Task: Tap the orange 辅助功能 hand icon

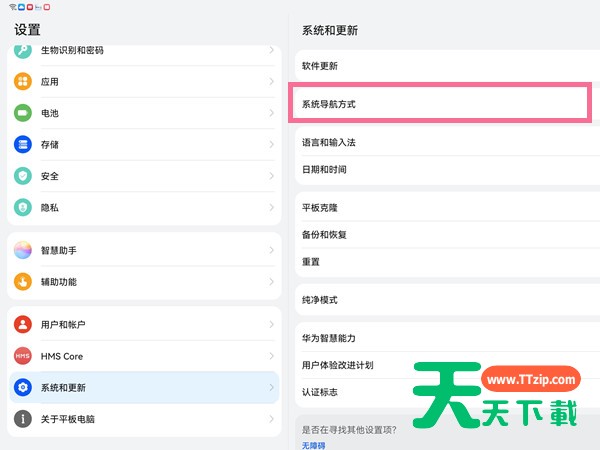Action: pyautogui.click(x=23, y=282)
